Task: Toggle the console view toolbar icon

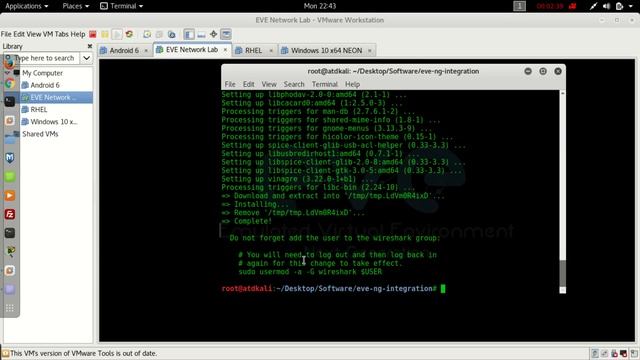Action: (x=226, y=34)
